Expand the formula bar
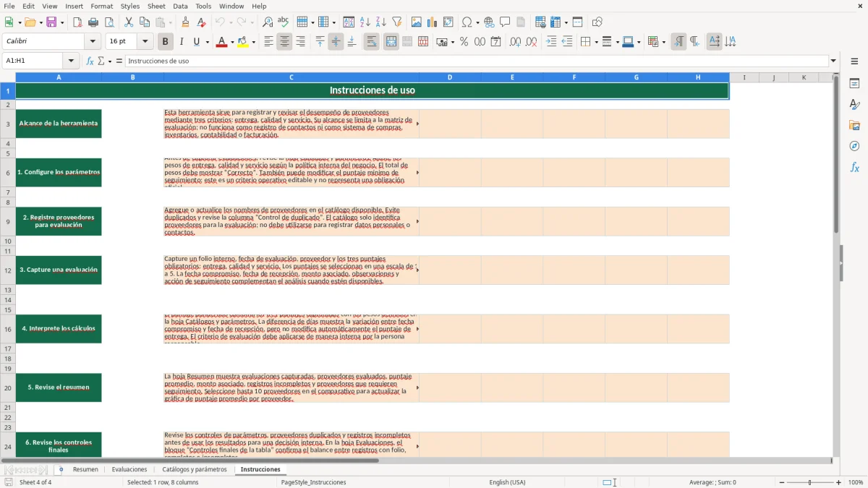The width and height of the screenshot is (868, 488). tap(833, 61)
